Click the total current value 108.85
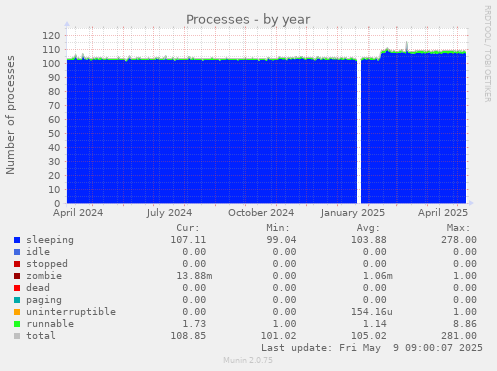Image resolution: width=497 pixels, height=371 pixels. point(188,336)
